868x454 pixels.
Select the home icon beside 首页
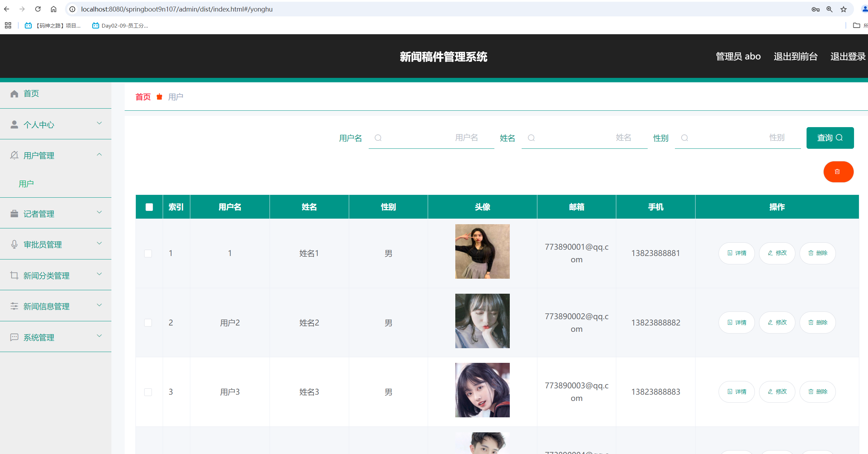[14, 93]
